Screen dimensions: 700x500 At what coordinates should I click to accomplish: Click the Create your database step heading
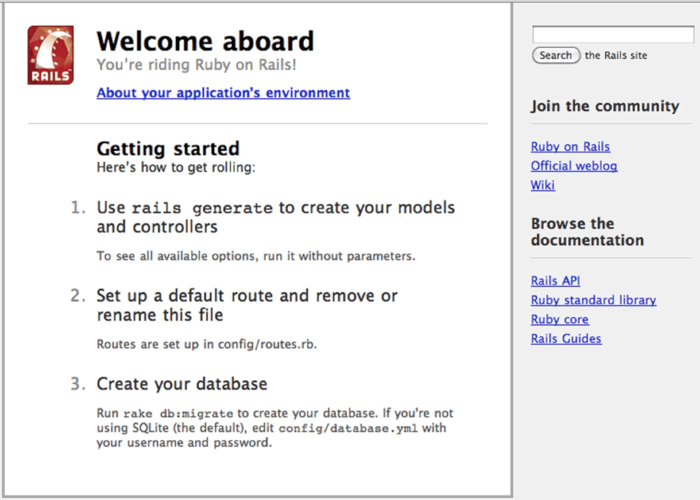181,384
